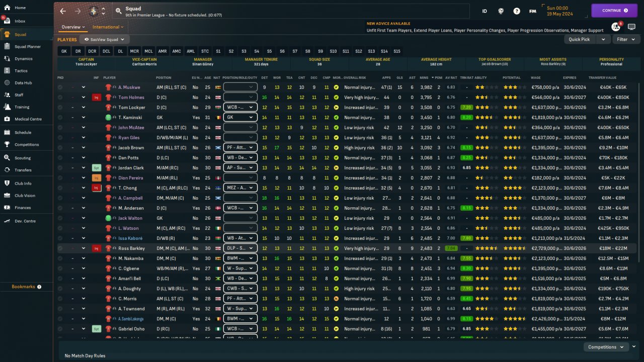Image resolution: width=644 pixels, height=362 pixels.
Task: Open Ross Barkley's DLP role dropdown
Action: pos(240,248)
